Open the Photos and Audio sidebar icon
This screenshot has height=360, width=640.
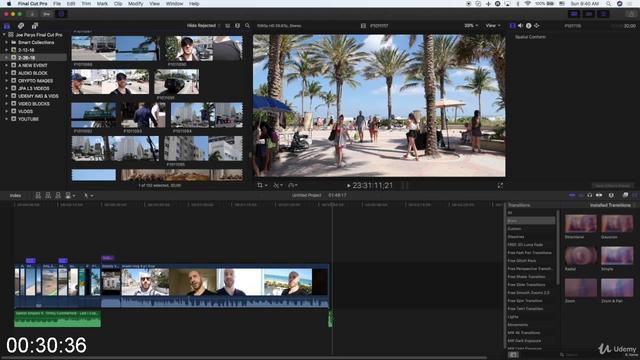click(21, 26)
